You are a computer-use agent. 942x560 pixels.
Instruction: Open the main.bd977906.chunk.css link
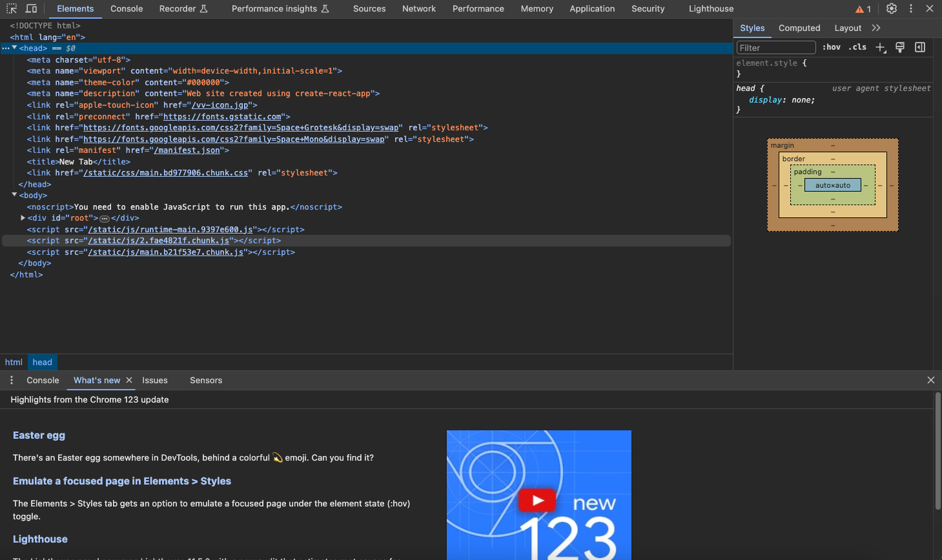(x=165, y=173)
